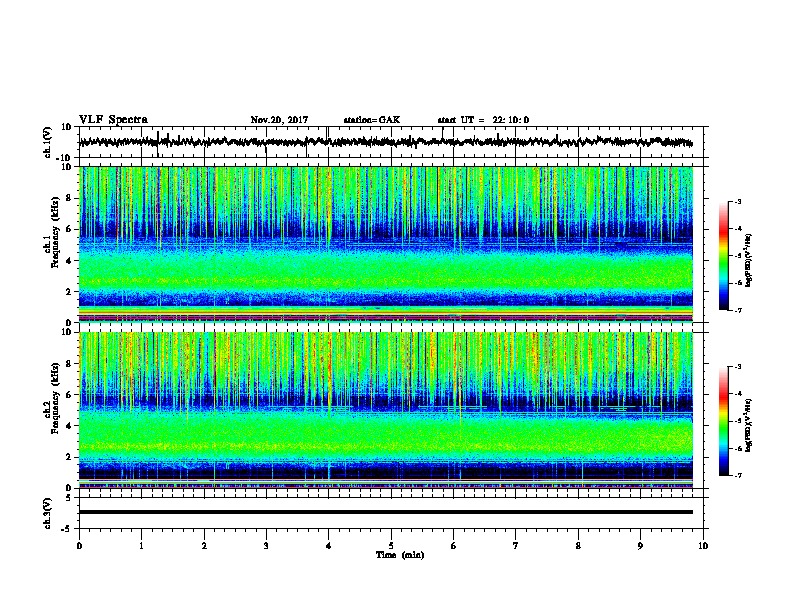792x612 pixels.
Task: Click the ch.1 colorbar '-7' label
Action: [x=738, y=311]
